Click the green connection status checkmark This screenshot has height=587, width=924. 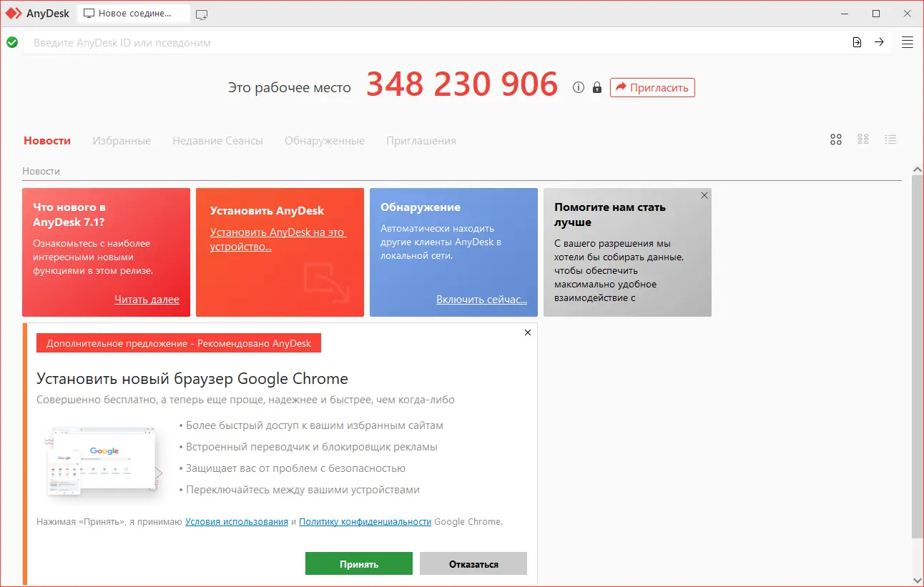(x=11, y=42)
